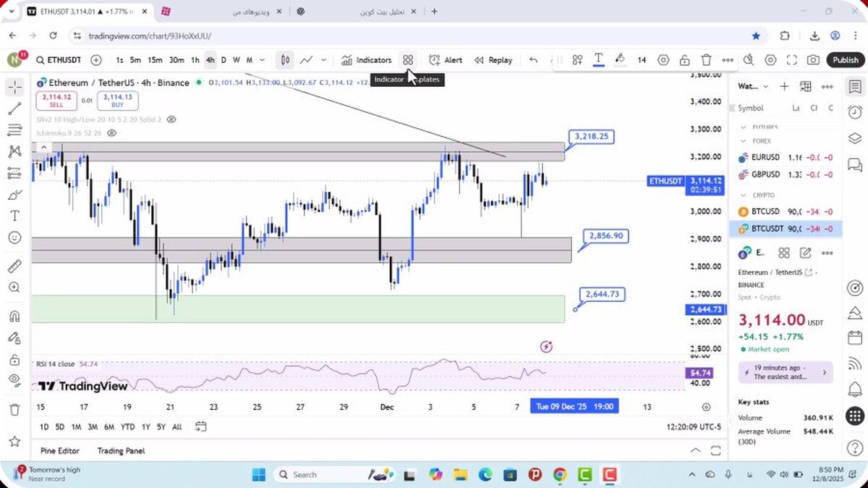The image size is (868, 488).
Task: Select the Text annotation tool in left sidebar
Action: [14, 216]
